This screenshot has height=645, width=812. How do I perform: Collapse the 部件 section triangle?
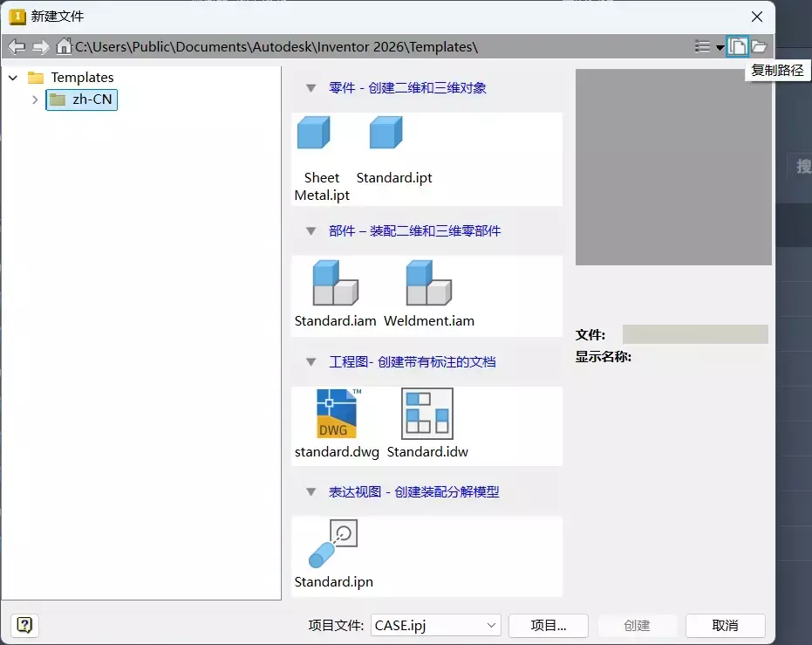coord(310,231)
